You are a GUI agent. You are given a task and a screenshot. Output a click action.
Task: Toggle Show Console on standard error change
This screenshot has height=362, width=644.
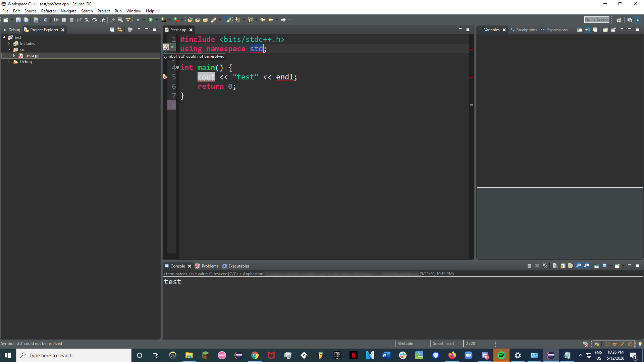tap(586, 266)
